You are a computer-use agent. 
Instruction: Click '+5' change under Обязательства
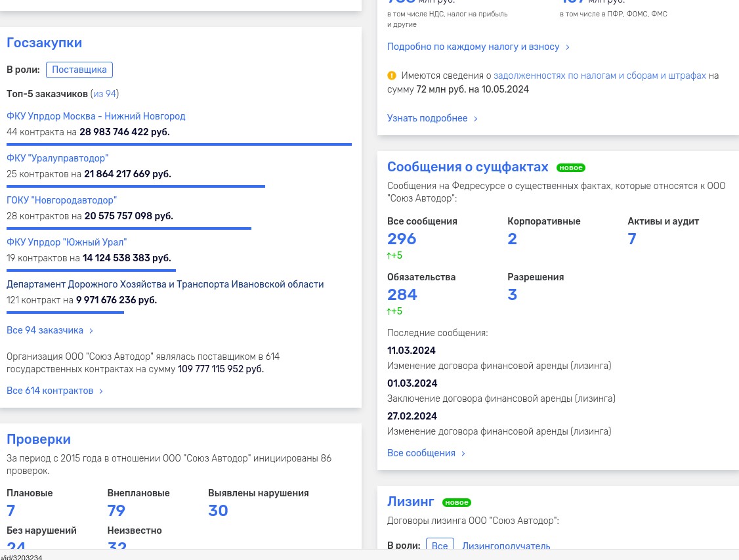pos(395,311)
